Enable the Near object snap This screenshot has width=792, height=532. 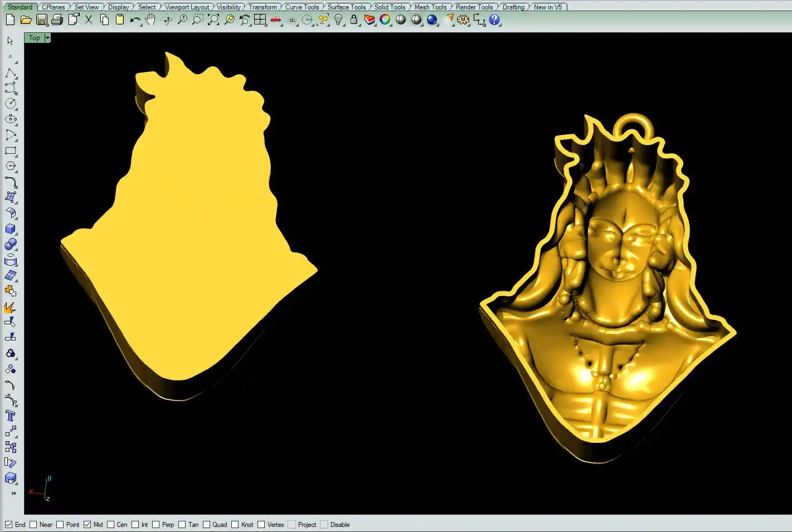coord(33,525)
